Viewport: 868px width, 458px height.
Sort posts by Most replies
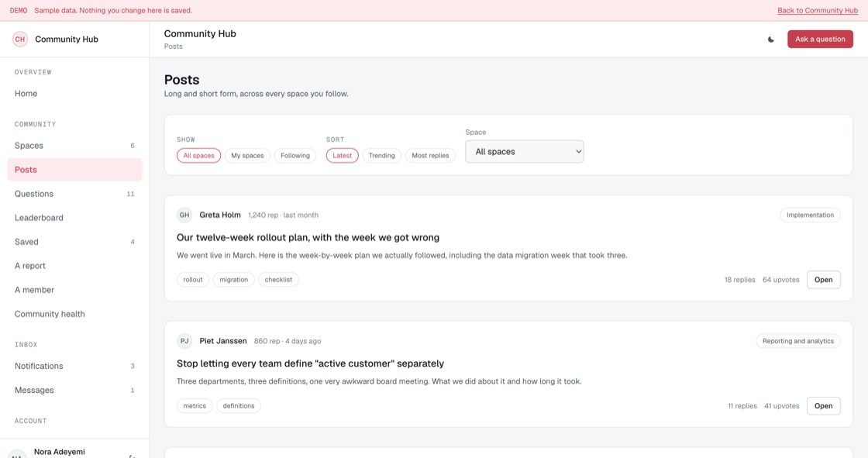[430, 156]
